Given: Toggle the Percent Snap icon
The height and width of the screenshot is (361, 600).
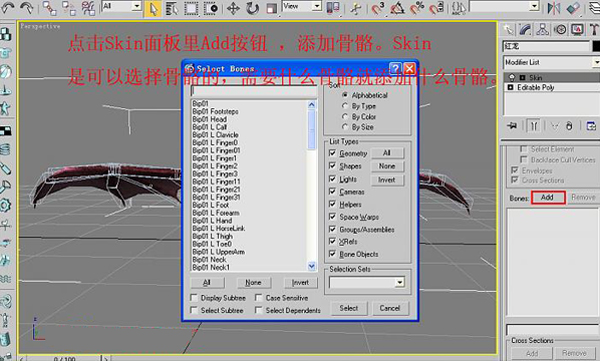Looking at the screenshot, I should click(417, 8).
